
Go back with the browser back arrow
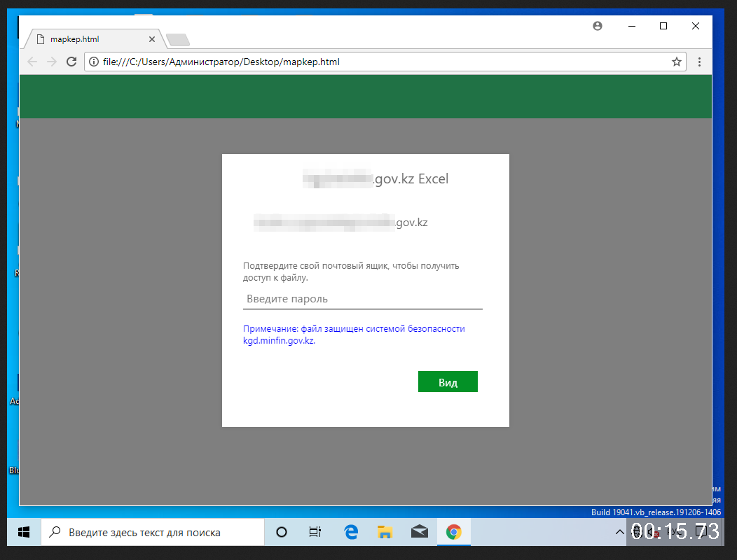(x=32, y=62)
